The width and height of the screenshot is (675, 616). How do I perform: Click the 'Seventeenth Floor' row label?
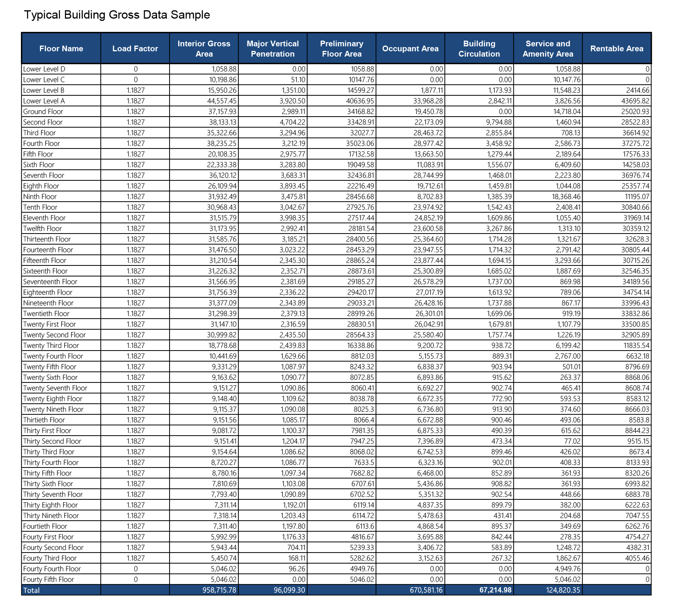[x=50, y=282]
